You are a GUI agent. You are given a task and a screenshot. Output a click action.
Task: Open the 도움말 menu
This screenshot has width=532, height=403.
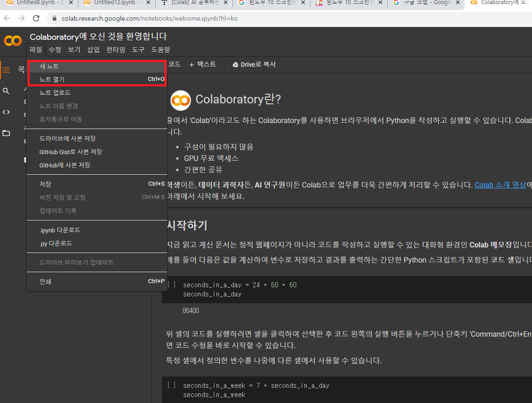pos(161,49)
